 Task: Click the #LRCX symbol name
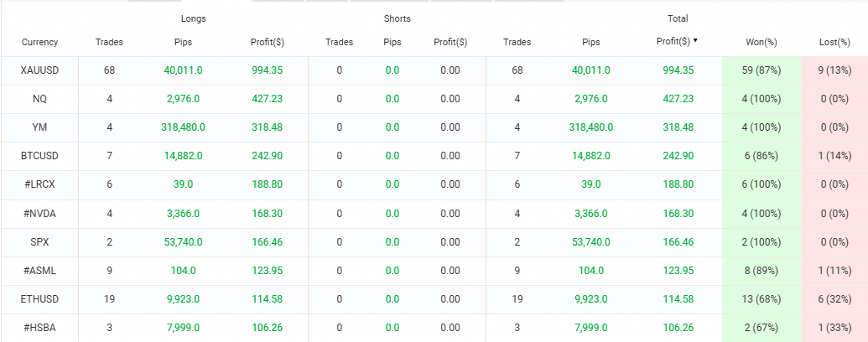pos(39,184)
